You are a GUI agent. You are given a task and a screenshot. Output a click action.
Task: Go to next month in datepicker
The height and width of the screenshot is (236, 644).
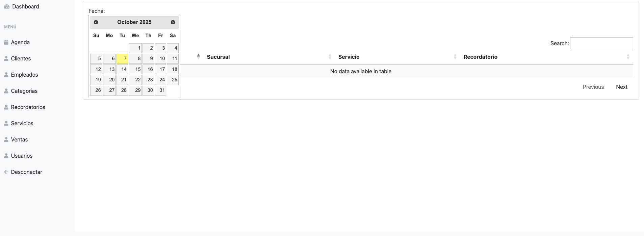pyautogui.click(x=173, y=22)
